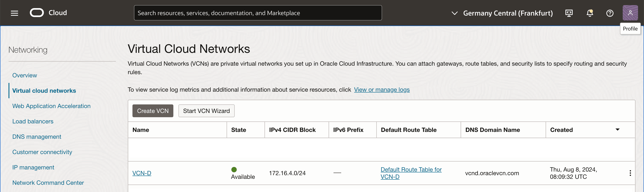Click the Oracle Cloud logo

[x=37, y=13]
